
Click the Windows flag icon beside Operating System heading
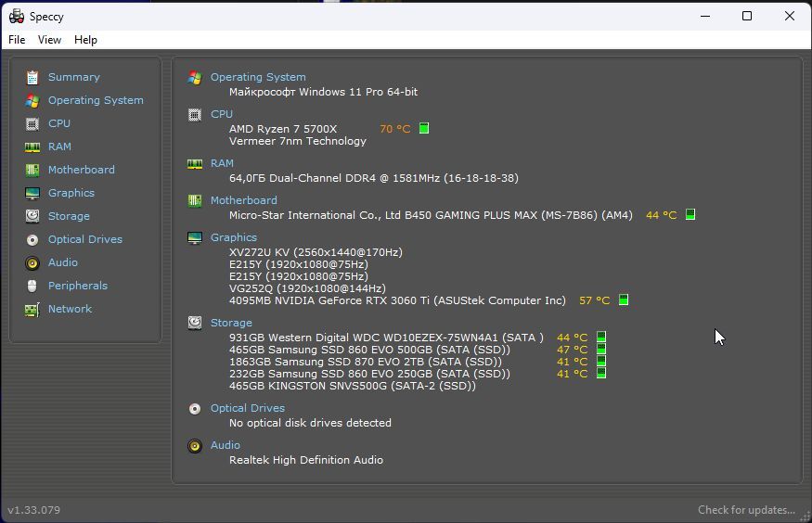click(195, 78)
